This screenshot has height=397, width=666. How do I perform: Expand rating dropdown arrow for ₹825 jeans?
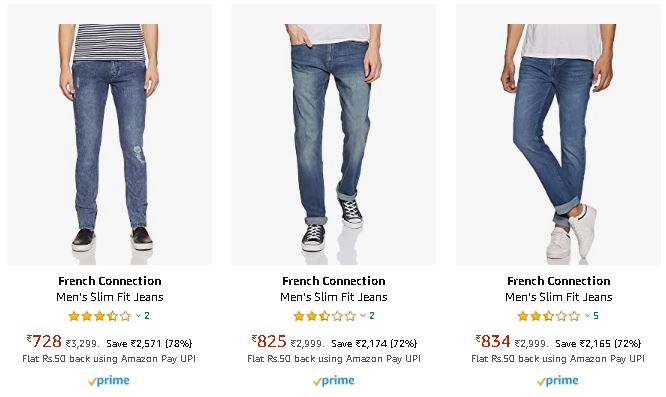(x=363, y=315)
